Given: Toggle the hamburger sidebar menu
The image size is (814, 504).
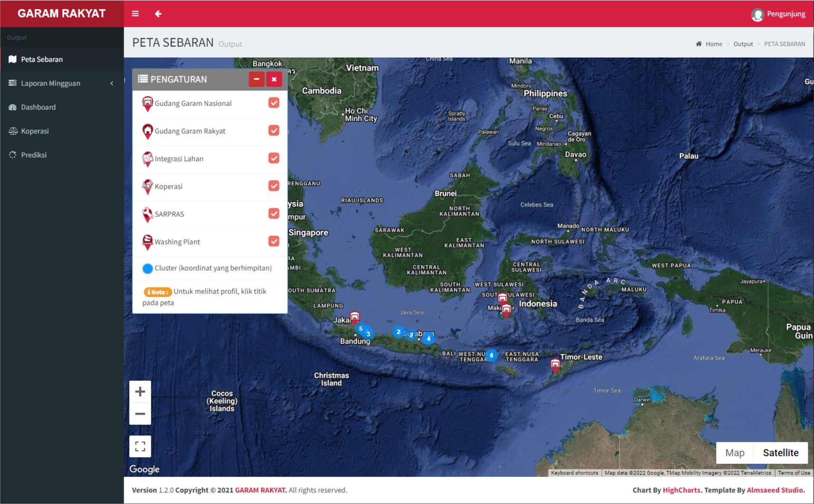Looking at the screenshot, I should [135, 14].
